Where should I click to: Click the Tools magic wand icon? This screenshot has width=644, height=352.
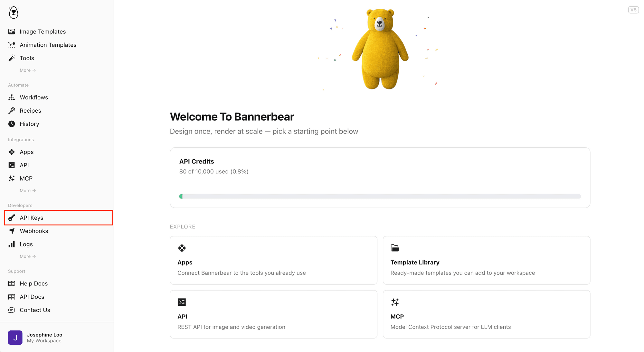(12, 58)
